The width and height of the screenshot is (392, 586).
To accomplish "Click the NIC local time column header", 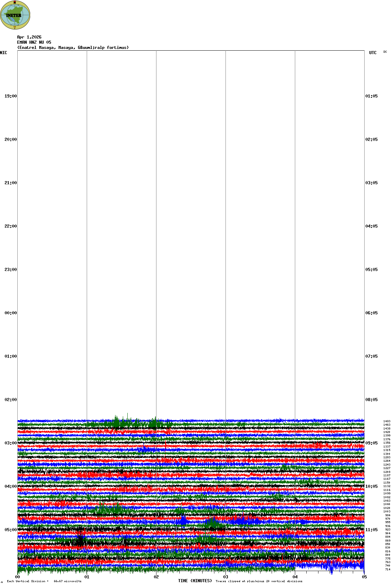I will coord(3,53).
